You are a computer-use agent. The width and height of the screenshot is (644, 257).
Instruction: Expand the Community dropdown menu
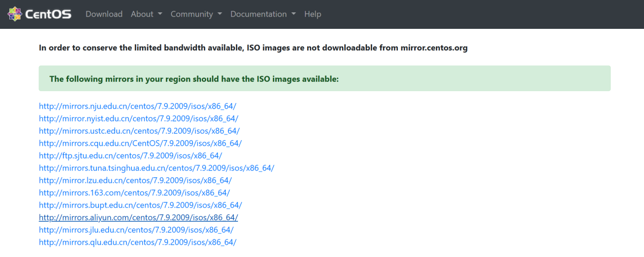[x=196, y=14]
